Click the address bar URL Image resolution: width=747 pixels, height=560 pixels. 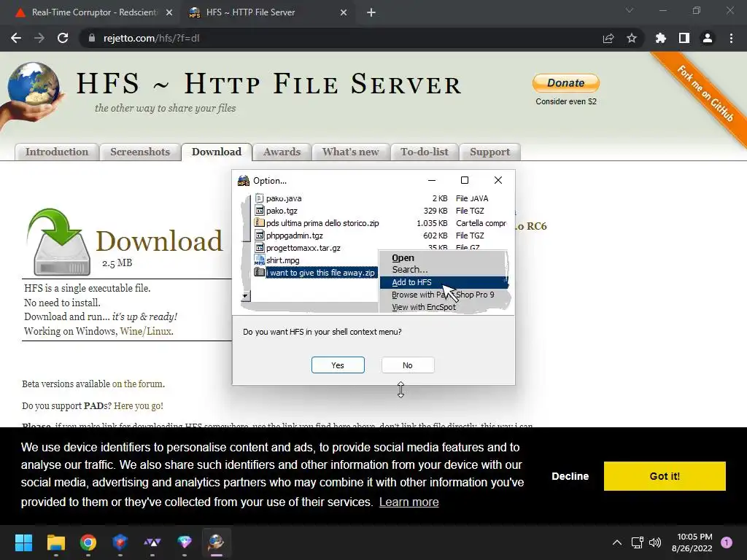tap(152, 38)
